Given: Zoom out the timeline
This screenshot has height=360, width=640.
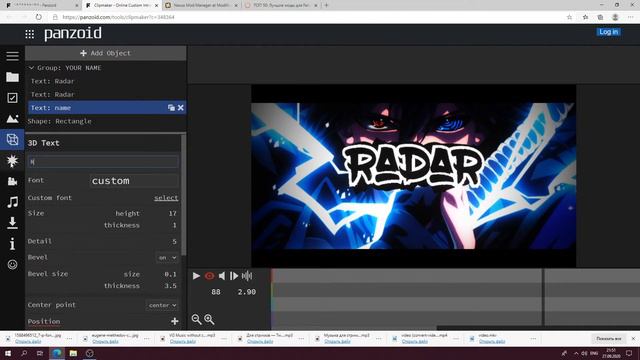Looking at the screenshot, I should [x=196, y=319].
